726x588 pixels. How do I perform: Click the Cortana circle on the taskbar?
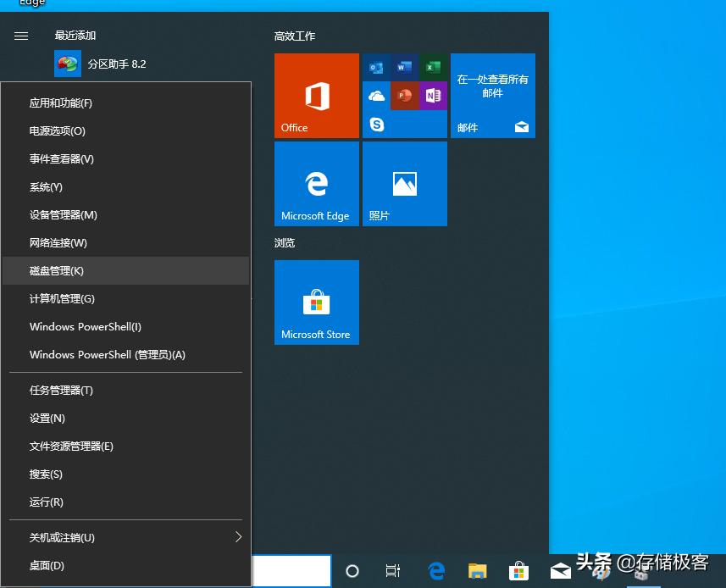352,571
